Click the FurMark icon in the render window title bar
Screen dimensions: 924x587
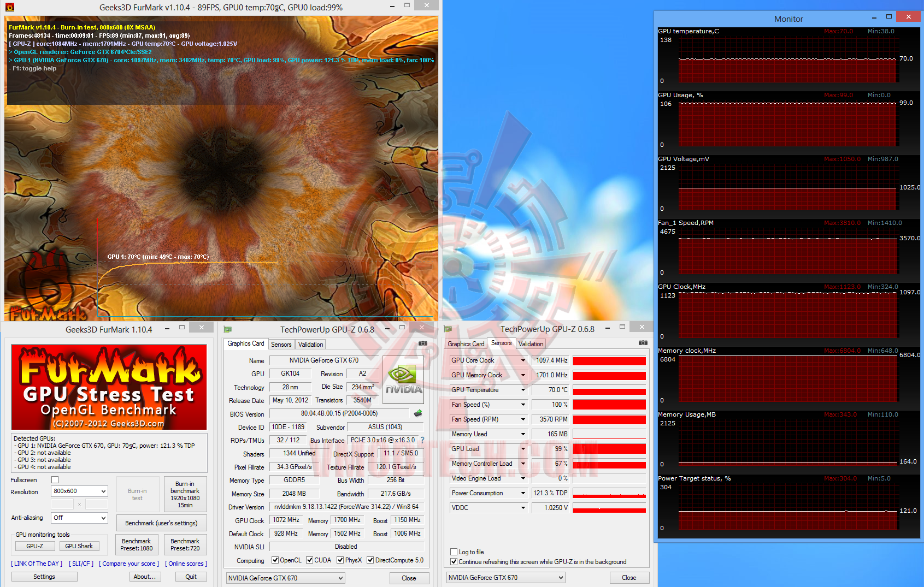10,7
